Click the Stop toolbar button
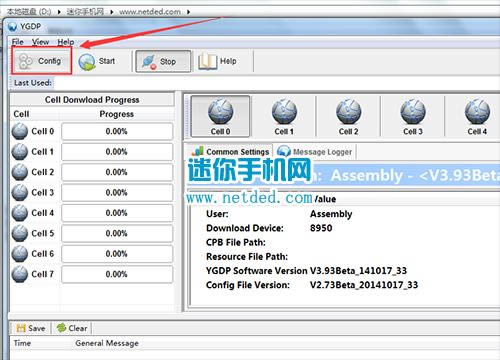Screen dimensions: 500x360 coord(163,61)
